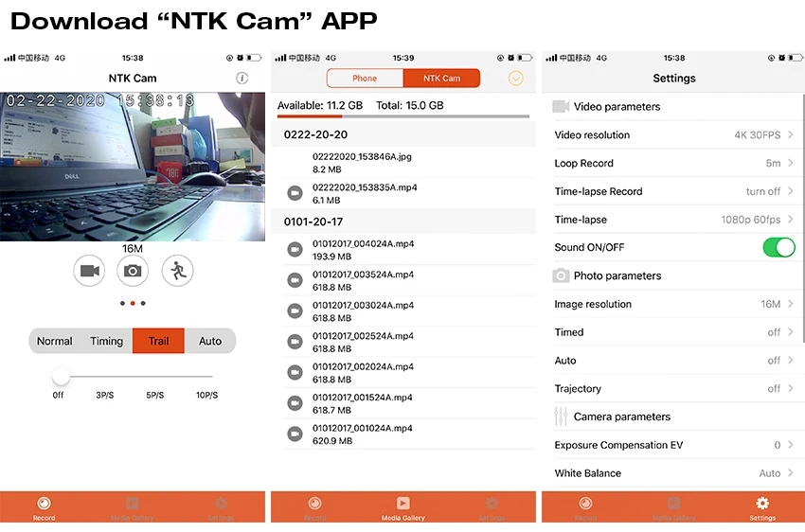Screen dimensions: 805x532
Task: Tap the Video parameters camcorder icon
Action: click(561, 106)
